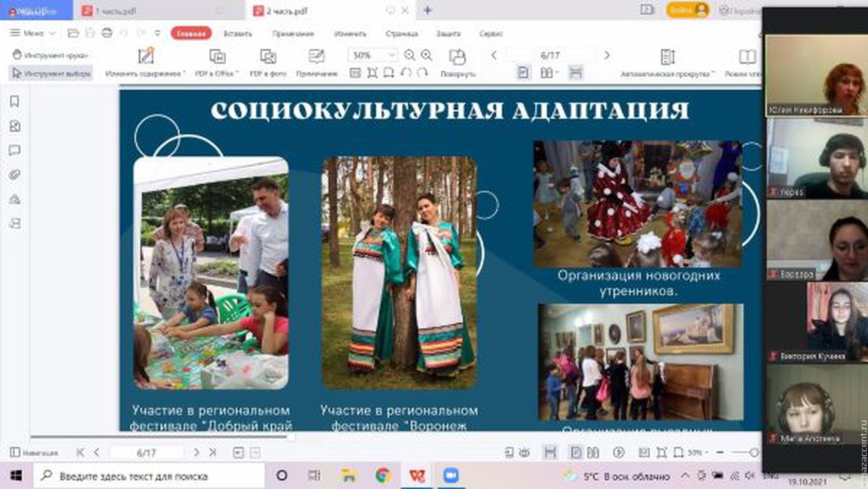The height and width of the screenshot is (489, 868).
Task: Select the Защита ribbon tab
Action: [448, 33]
